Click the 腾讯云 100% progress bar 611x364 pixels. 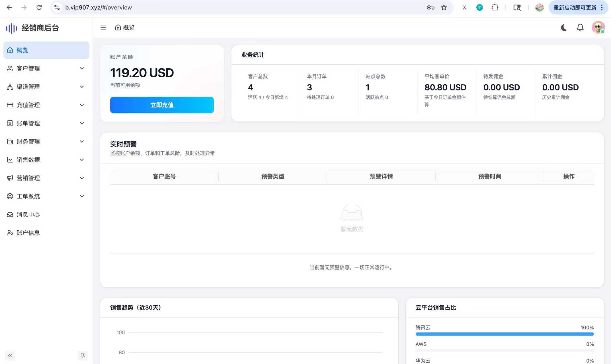[x=505, y=334]
